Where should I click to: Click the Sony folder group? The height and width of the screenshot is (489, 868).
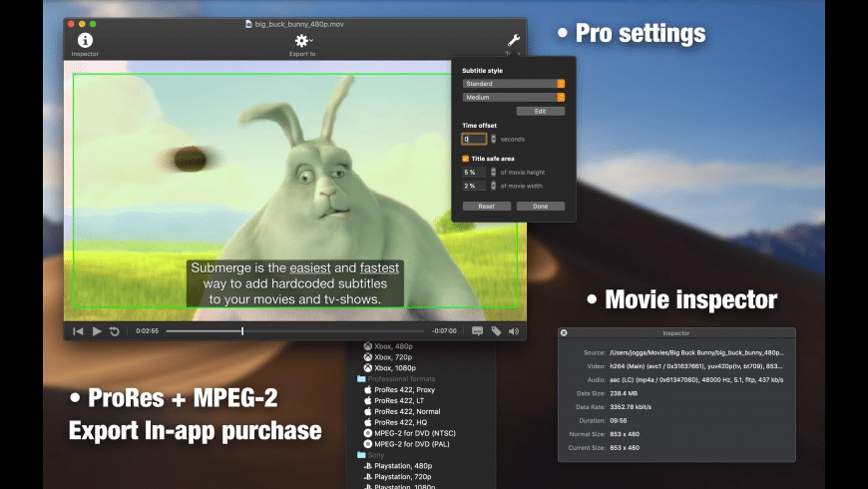[371, 455]
